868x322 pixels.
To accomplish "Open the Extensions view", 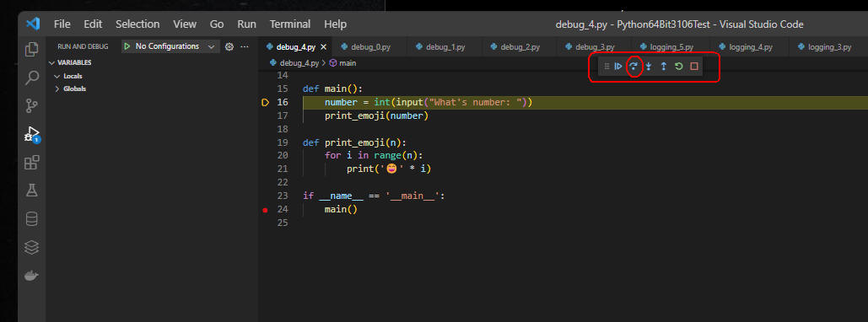I will (32, 162).
